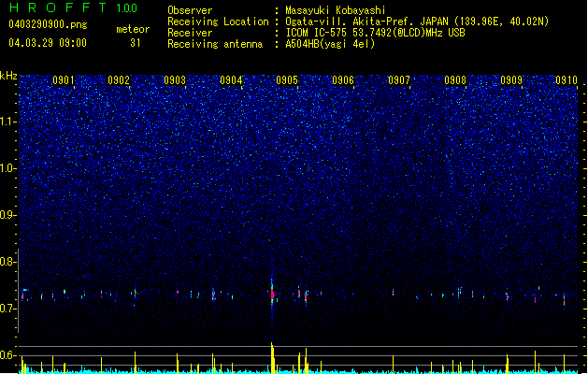Click the 0903 time marker
Image resolution: width=588 pixels, height=374 pixels.
click(x=175, y=80)
